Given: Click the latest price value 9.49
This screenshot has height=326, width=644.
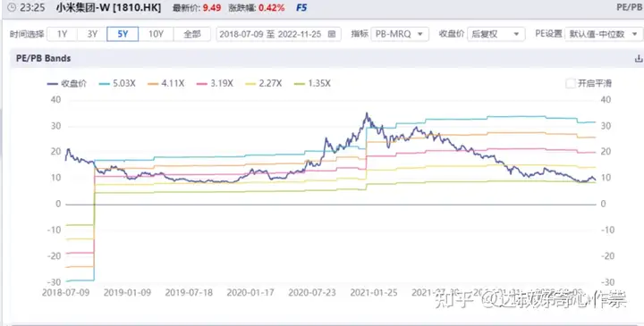Looking at the screenshot, I should point(212,8).
